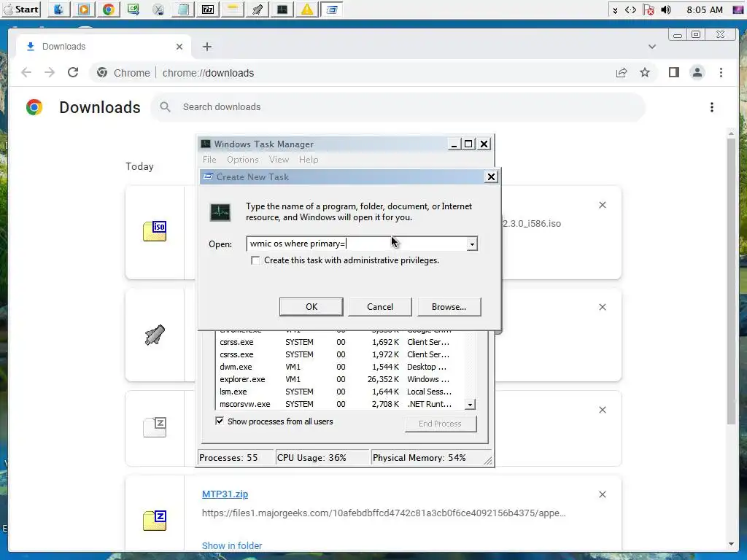Screen dimensions: 747x560
Task: Select dwm.exe process row
Action: [340, 367]
